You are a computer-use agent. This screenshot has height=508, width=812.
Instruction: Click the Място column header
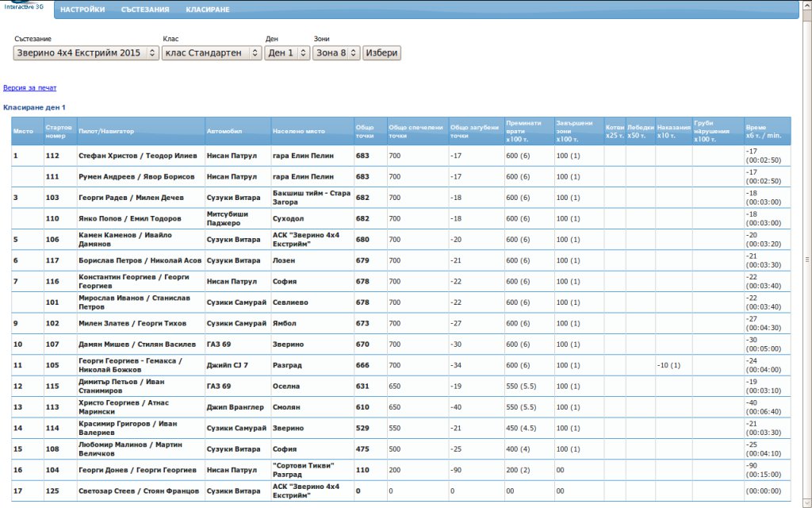point(23,131)
